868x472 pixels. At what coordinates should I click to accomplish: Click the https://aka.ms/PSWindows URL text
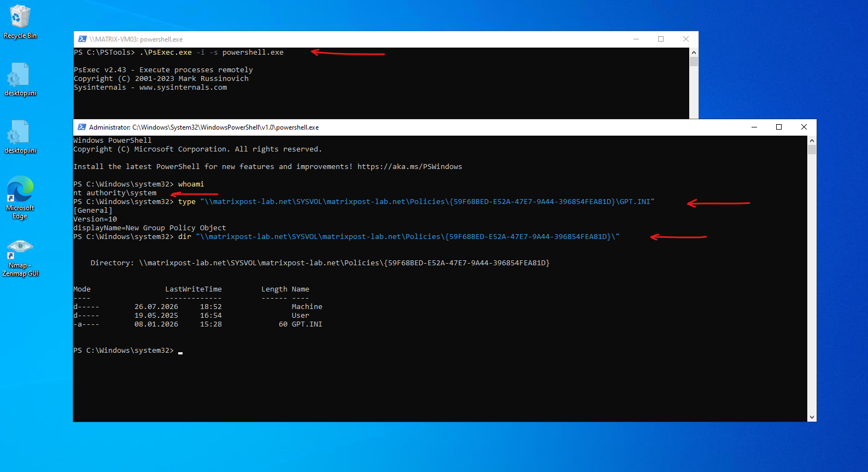410,167
